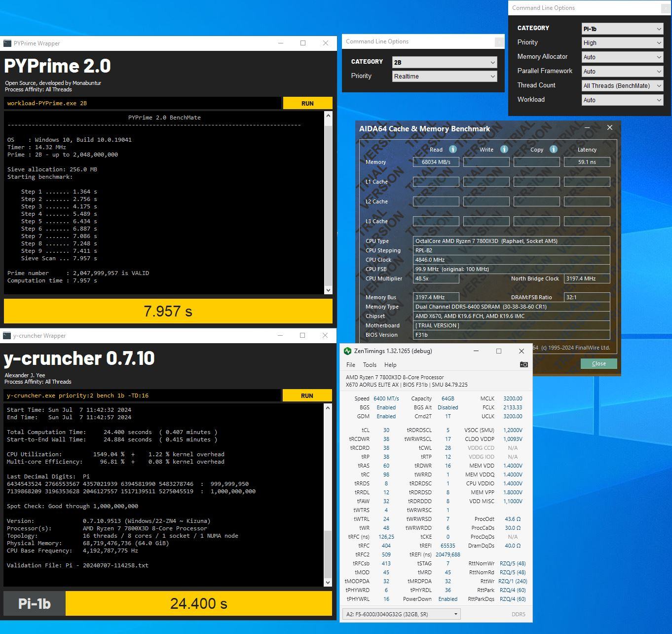Run the PYPrime benchmark with the RUN button
This screenshot has height=634, width=672.
[x=307, y=103]
